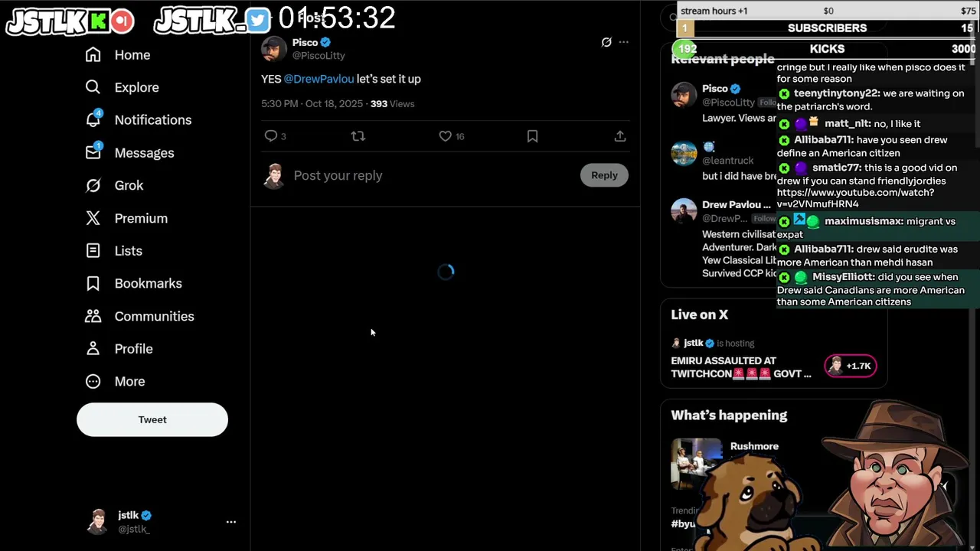
Task: Select the Explore magnifier icon
Action: point(93,87)
